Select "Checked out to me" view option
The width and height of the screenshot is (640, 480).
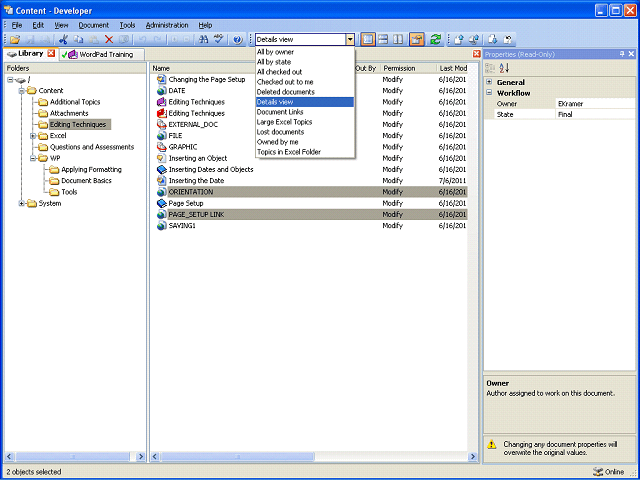point(285,81)
